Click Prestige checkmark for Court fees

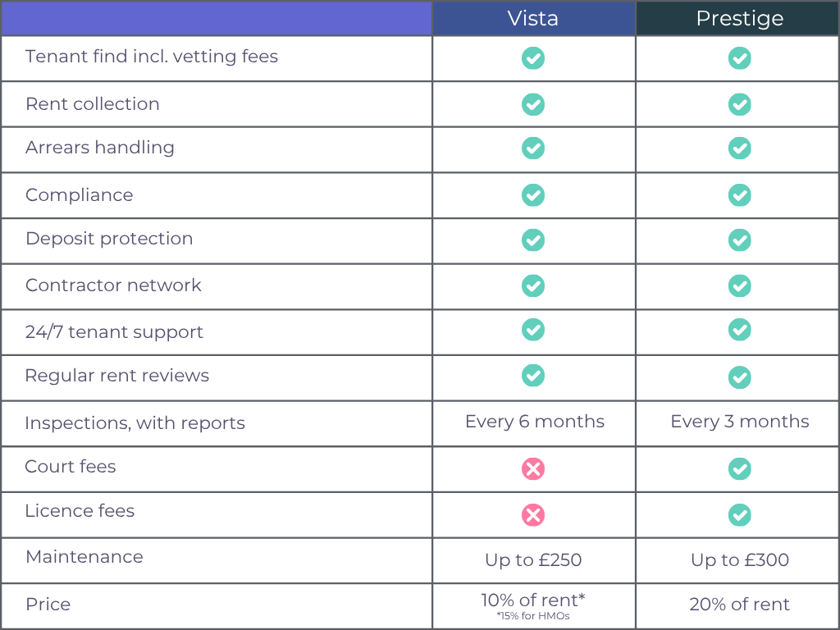740,469
